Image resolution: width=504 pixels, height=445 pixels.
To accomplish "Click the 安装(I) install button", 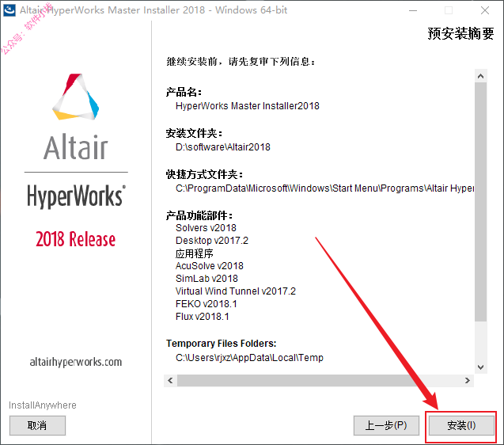I will [x=461, y=425].
